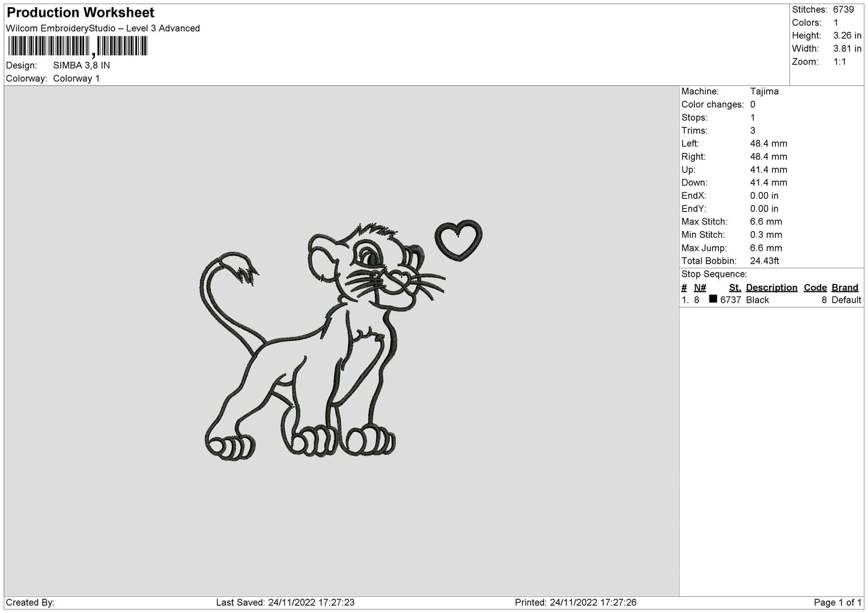868x613 pixels.
Task: Click the EndX value 0.00 in
Action: tap(764, 196)
